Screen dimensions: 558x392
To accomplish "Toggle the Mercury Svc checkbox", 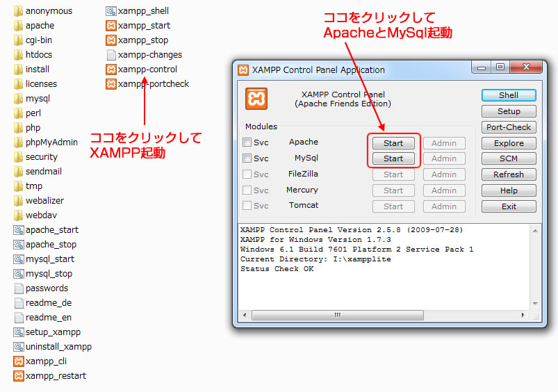I will click(247, 190).
